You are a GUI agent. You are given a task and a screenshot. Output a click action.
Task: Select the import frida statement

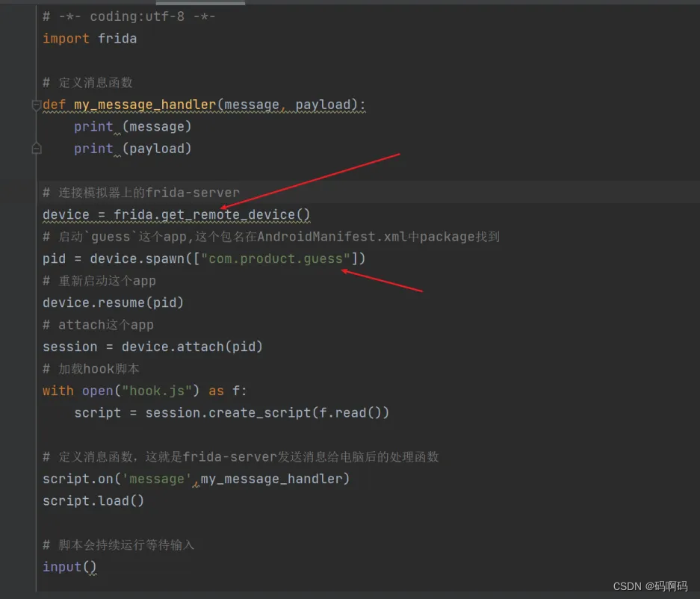click(90, 38)
